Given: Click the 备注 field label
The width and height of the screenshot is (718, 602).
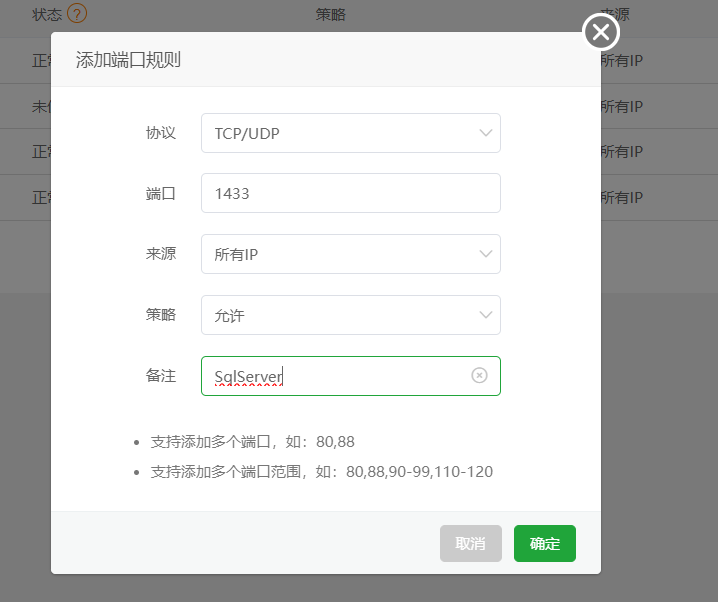Looking at the screenshot, I should click(x=160, y=376).
